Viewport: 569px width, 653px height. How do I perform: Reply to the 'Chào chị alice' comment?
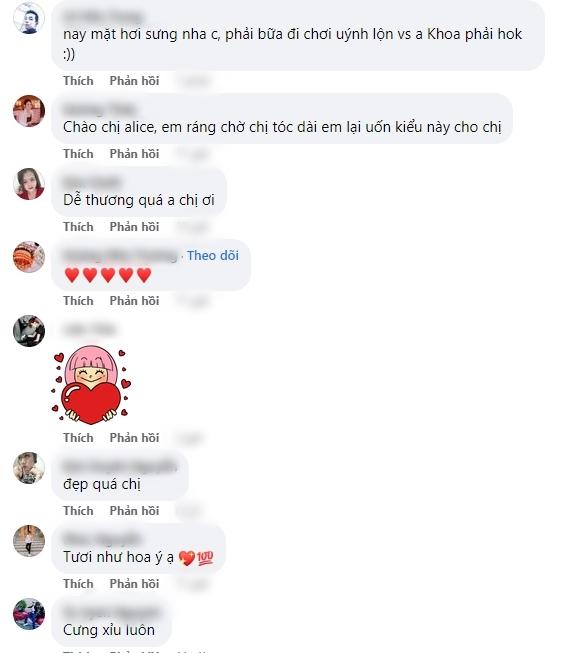(x=134, y=154)
